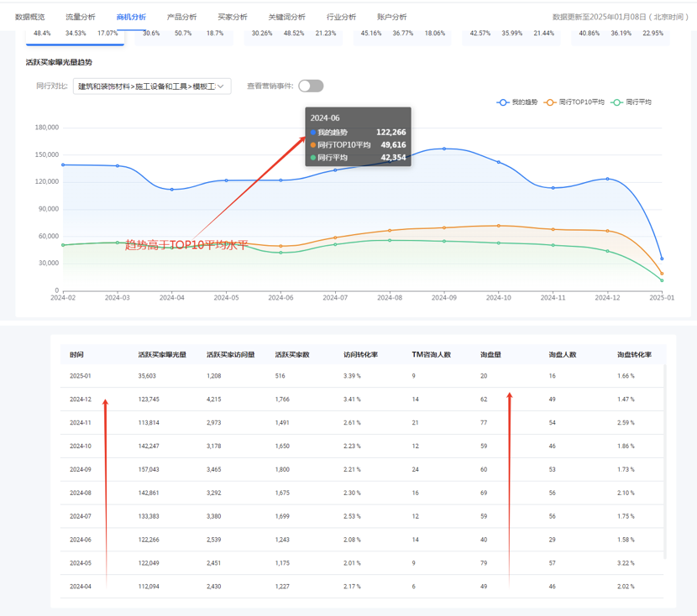This screenshot has width=697, height=616.
Task: Click the 访问转化率 column header
Action: (x=360, y=354)
